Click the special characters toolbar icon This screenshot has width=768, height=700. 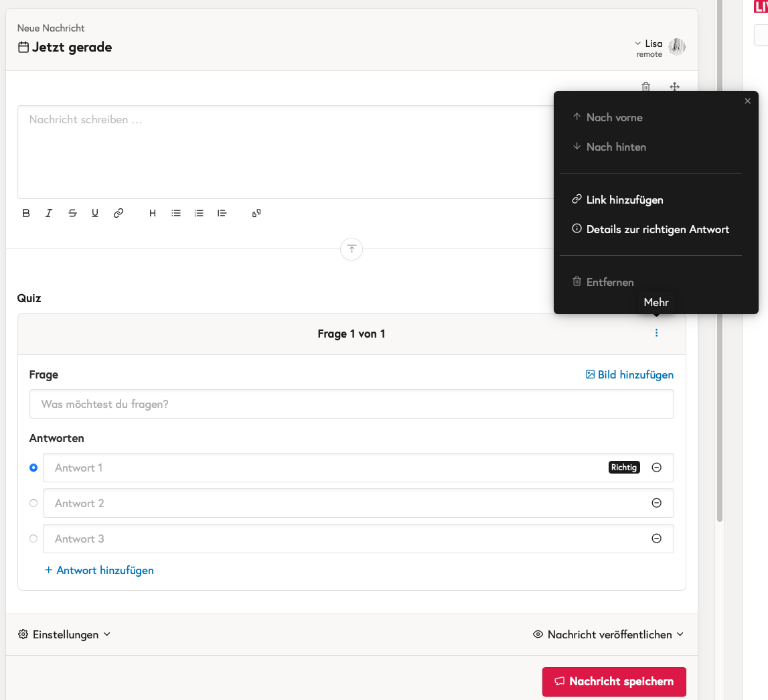pyautogui.click(x=256, y=213)
